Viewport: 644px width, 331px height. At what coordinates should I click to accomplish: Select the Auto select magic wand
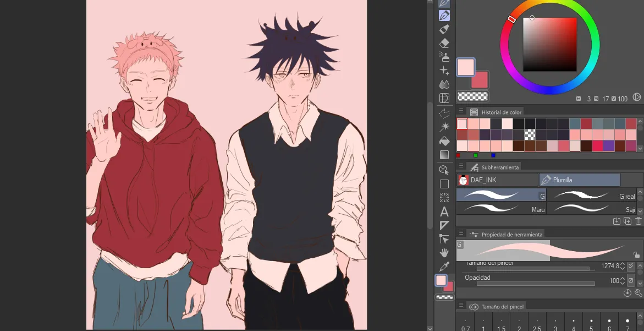pyautogui.click(x=444, y=127)
